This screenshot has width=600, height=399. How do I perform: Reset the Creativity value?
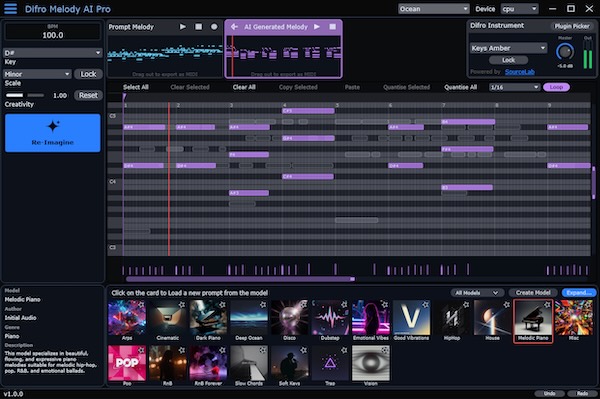pos(88,95)
